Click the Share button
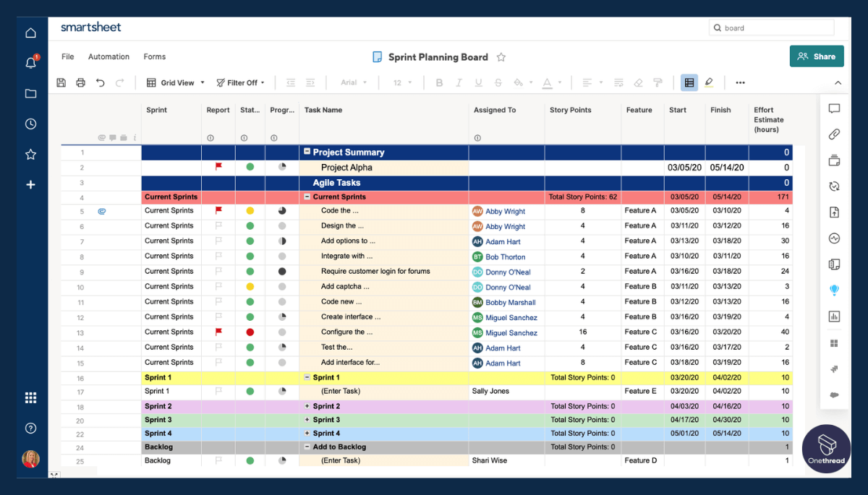Image resolution: width=868 pixels, height=495 pixels. [817, 56]
